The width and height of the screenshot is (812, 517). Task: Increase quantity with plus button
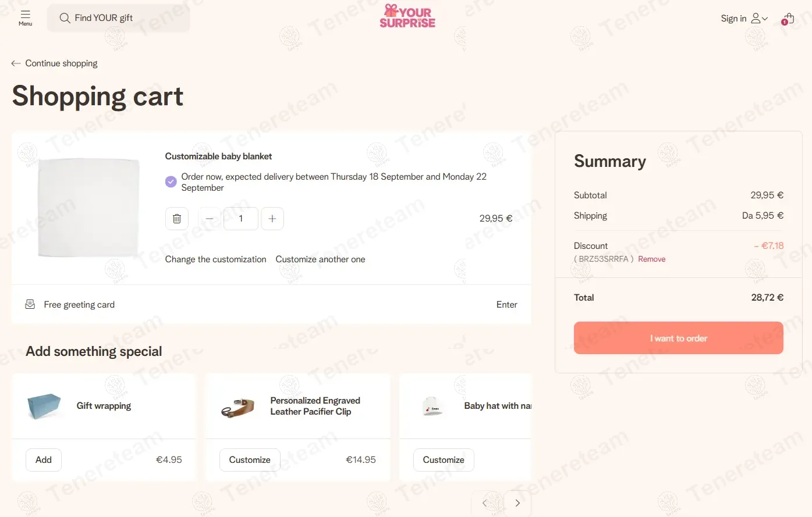[x=272, y=219]
